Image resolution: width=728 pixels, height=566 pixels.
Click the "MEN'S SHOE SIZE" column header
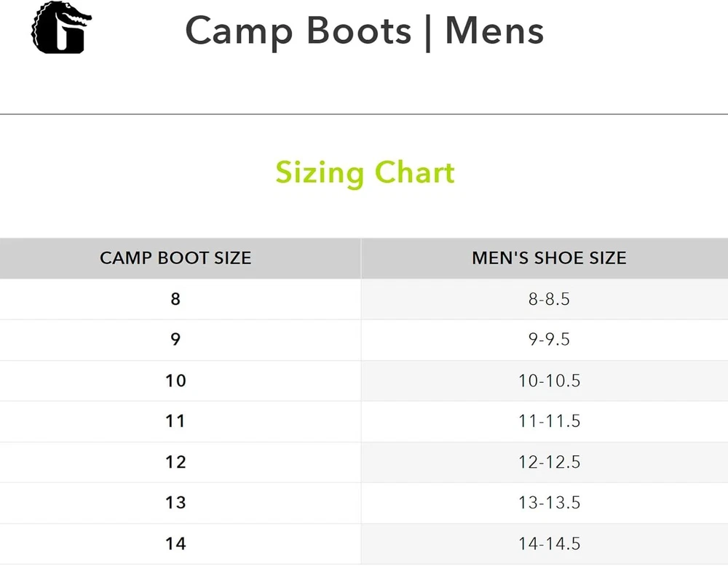coord(549,258)
